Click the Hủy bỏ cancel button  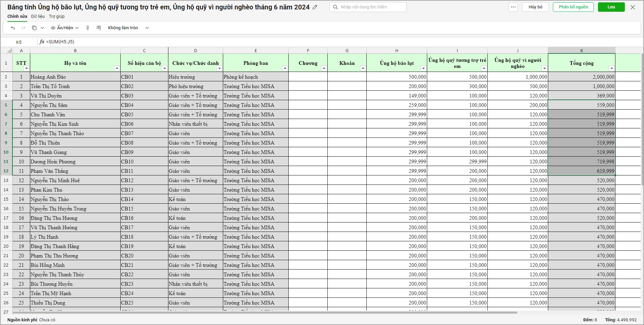535,7
